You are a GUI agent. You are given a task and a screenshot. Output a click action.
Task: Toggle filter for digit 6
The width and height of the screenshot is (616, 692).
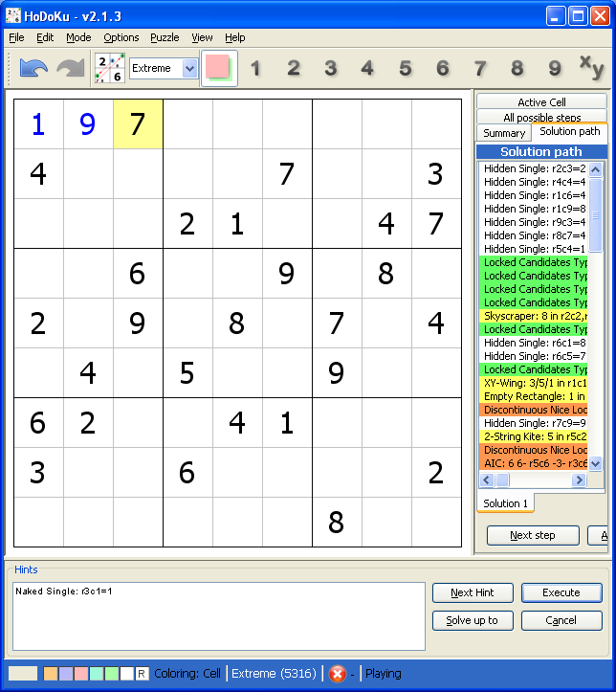pos(442,68)
